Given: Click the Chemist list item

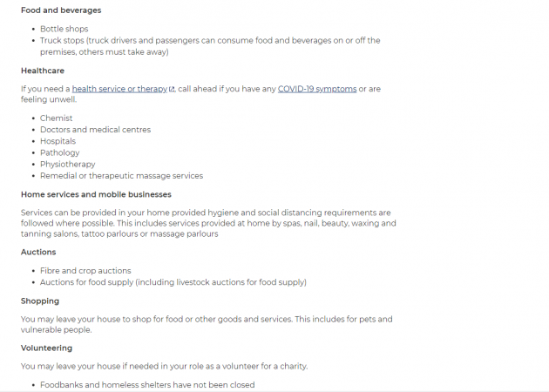Looking at the screenshot, I should [x=57, y=118].
